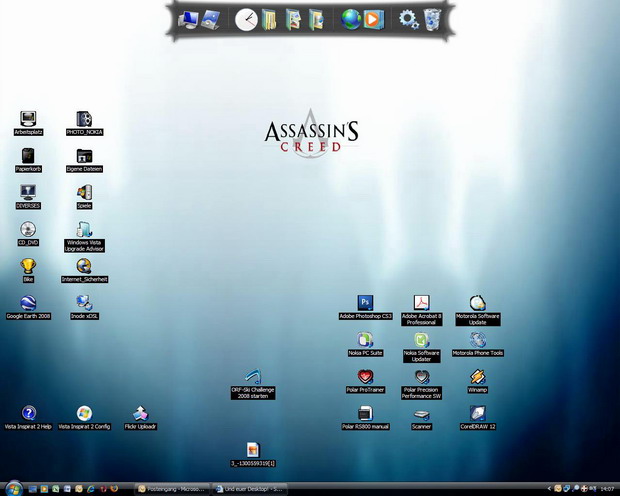Viewport: 620px width, 496px height.
Task: Switch to Posteingang - Microsoft taskbar button
Action: 172,489
